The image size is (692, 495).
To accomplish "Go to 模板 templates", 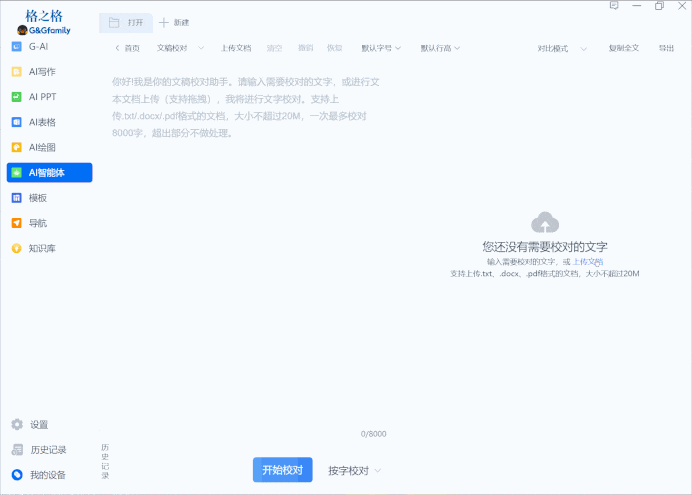I will (x=38, y=198).
